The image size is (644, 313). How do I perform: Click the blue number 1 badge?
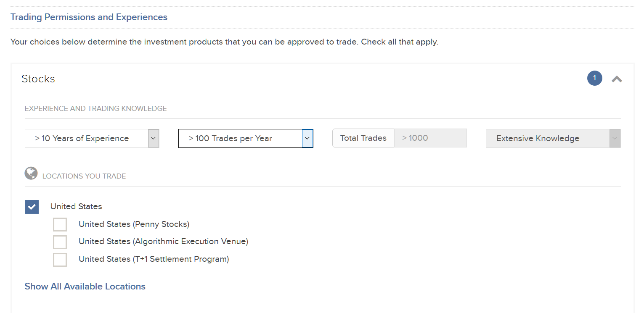coord(594,78)
